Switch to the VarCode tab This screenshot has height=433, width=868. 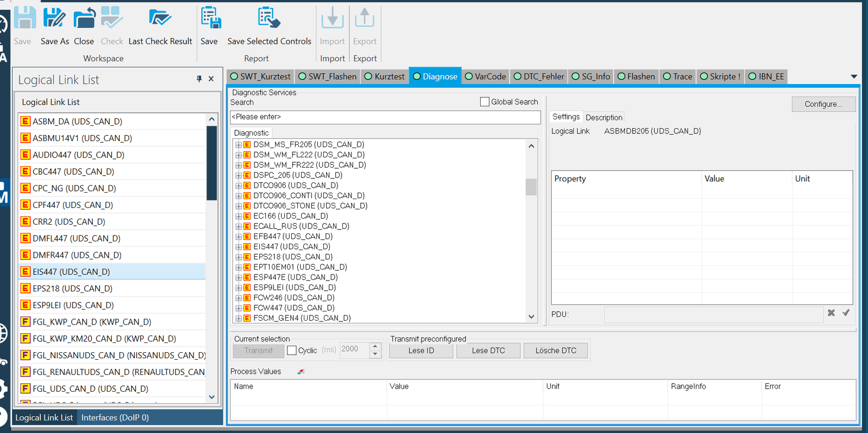tap(486, 77)
